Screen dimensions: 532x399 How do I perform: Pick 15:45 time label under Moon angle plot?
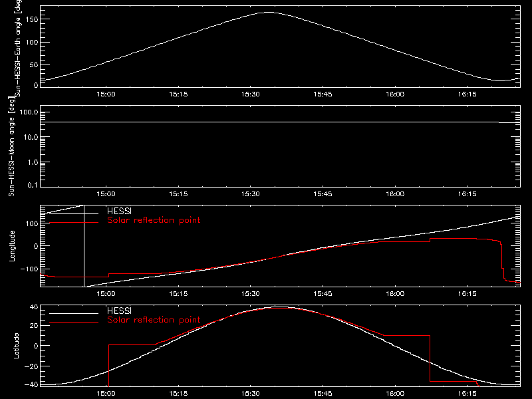tap(323, 194)
